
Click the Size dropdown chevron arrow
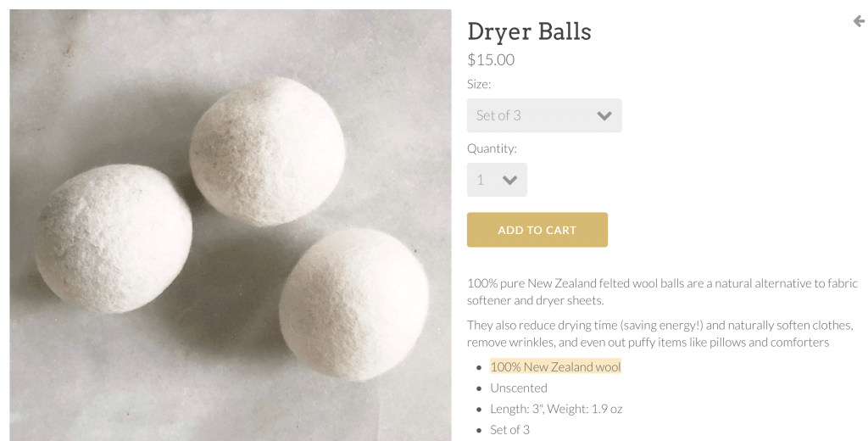click(x=604, y=116)
